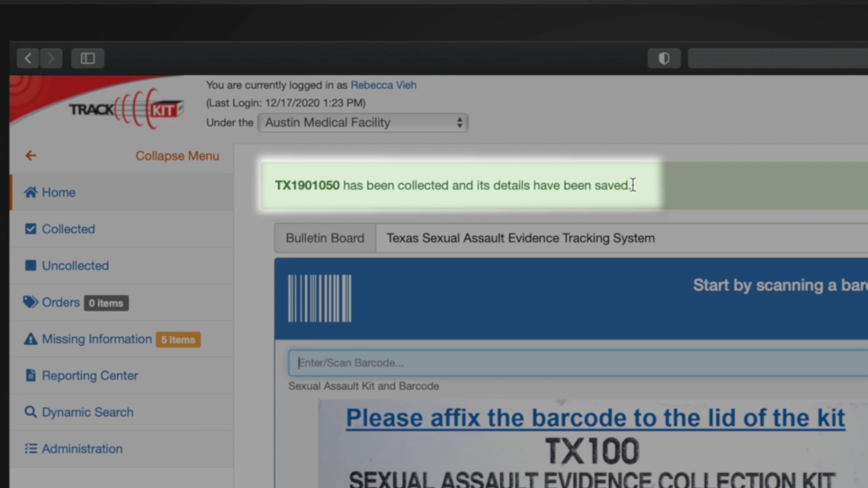Click the 5 items missing information badge
The height and width of the screenshot is (488, 868).
(178, 340)
